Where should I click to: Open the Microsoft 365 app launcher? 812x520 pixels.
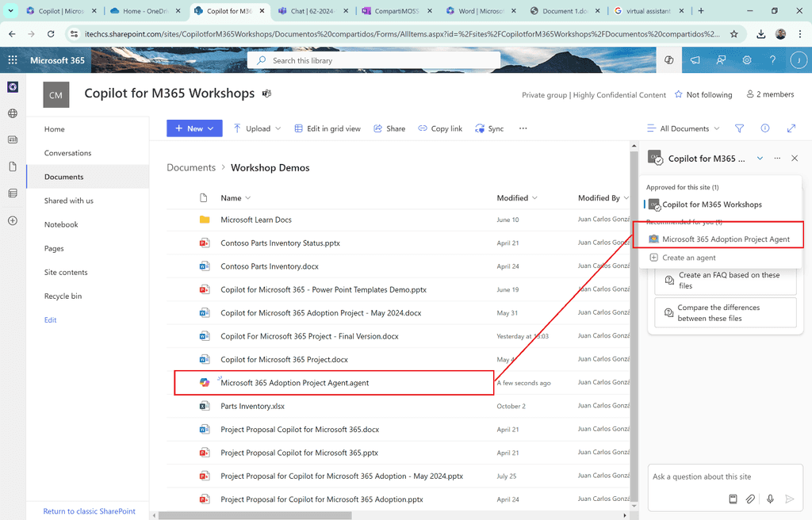13,60
